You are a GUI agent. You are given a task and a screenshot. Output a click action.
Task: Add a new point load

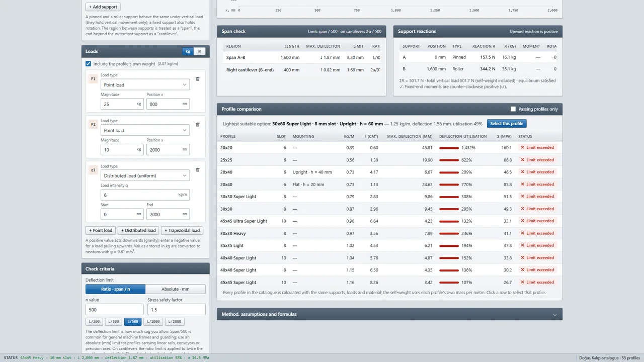click(101, 230)
